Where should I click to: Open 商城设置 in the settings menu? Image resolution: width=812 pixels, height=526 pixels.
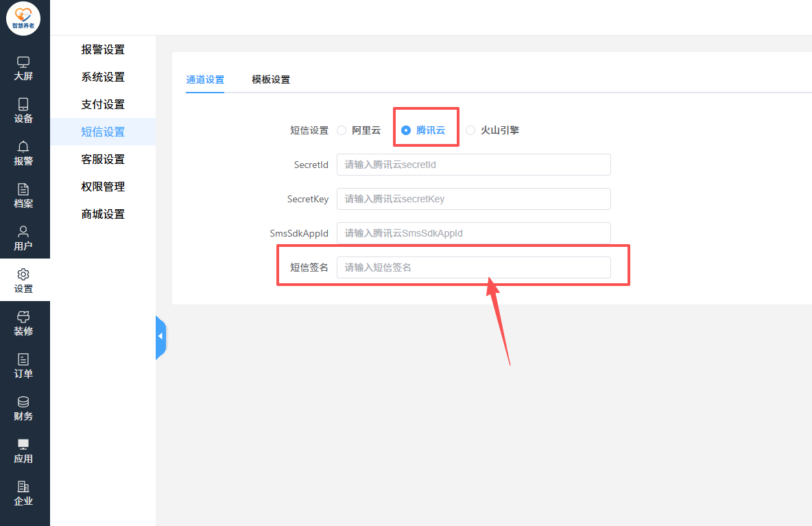point(103,215)
